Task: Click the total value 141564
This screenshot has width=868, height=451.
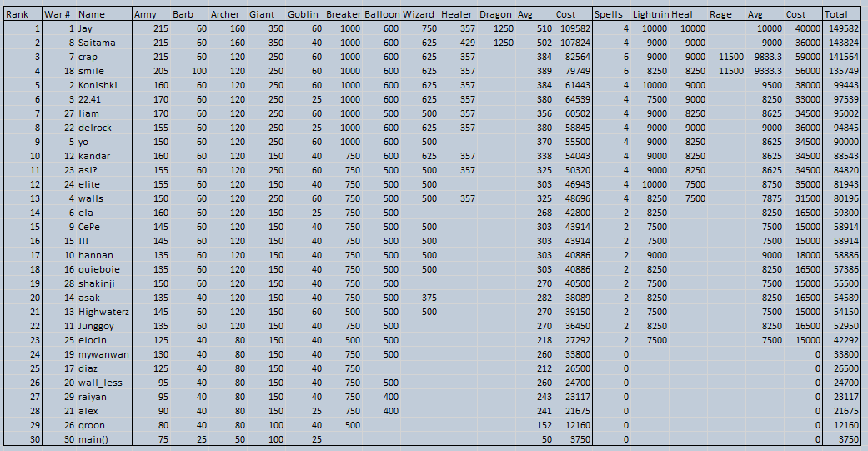Action: point(844,57)
